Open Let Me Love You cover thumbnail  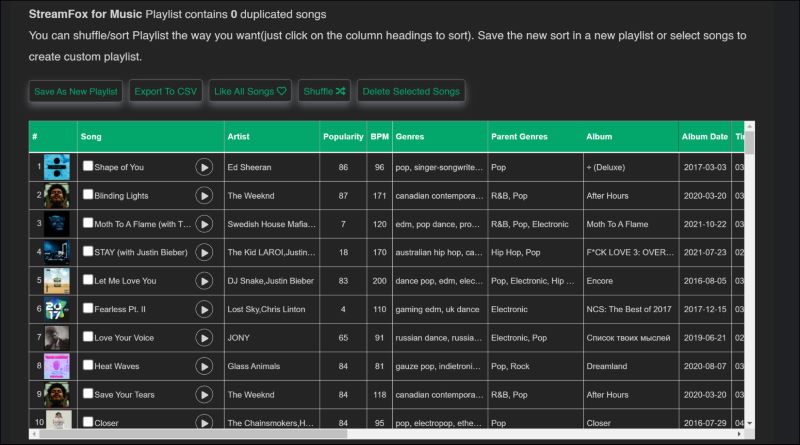click(57, 281)
